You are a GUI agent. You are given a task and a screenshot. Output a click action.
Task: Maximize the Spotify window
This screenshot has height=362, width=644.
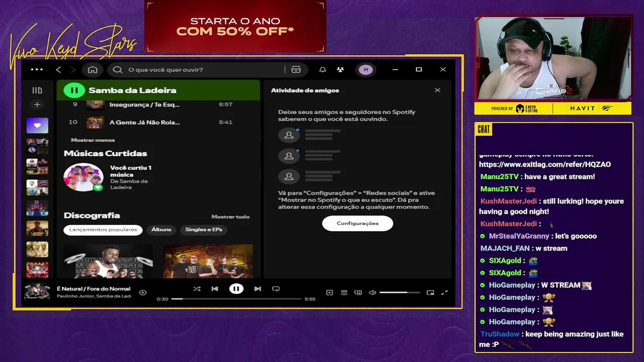(419, 69)
